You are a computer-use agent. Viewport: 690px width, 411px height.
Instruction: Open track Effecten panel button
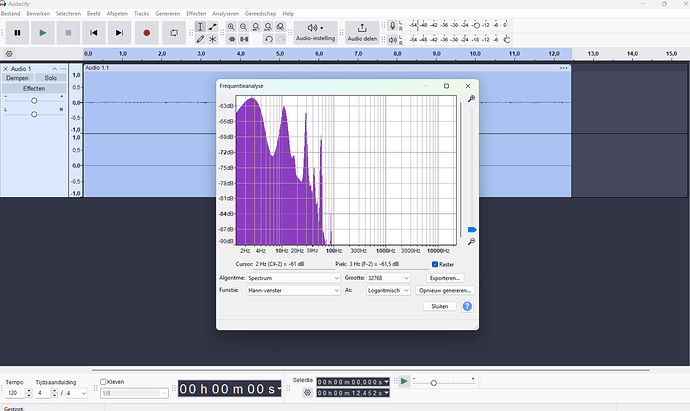coord(34,88)
